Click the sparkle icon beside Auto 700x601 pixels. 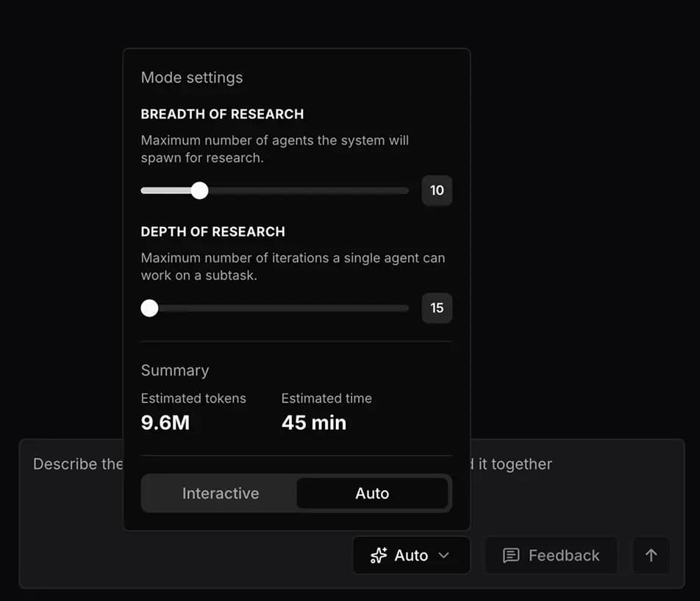click(x=379, y=555)
